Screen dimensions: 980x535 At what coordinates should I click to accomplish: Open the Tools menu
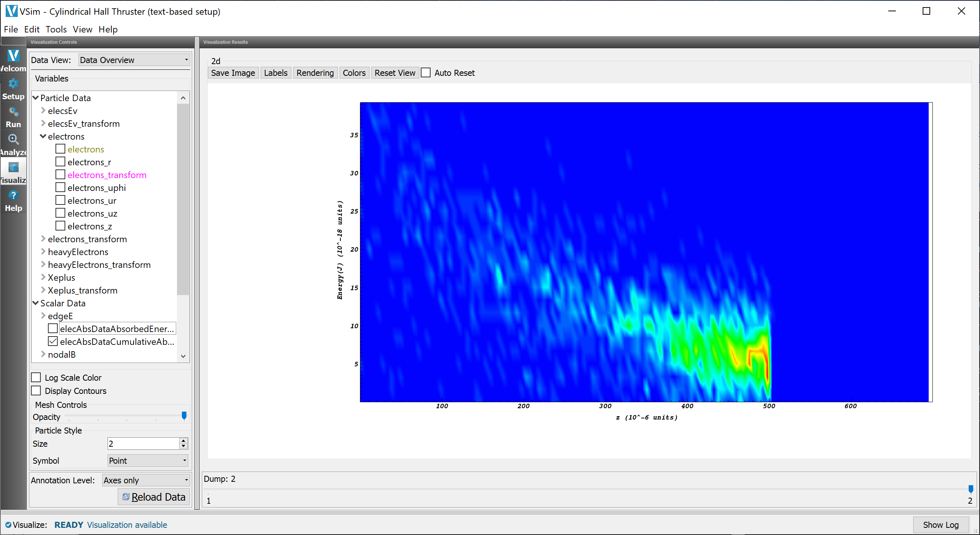pos(55,29)
